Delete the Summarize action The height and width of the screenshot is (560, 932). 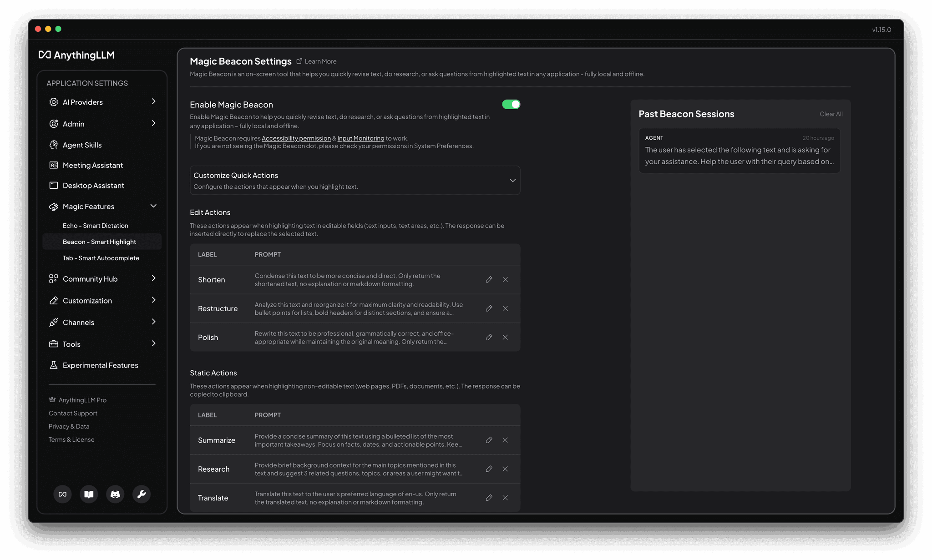pyautogui.click(x=505, y=440)
